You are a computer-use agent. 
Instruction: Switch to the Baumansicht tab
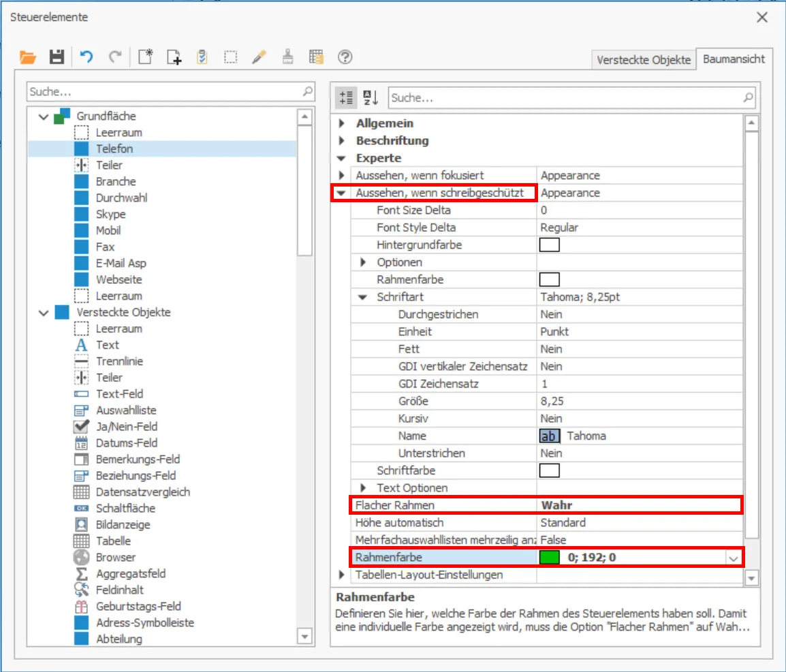[734, 59]
